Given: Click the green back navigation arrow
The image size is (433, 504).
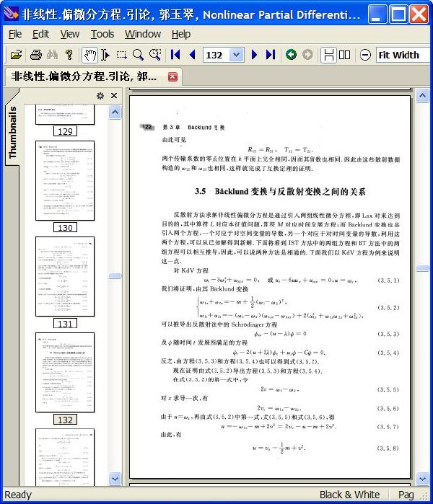Looking at the screenshot, I should (x=291, y=55).
